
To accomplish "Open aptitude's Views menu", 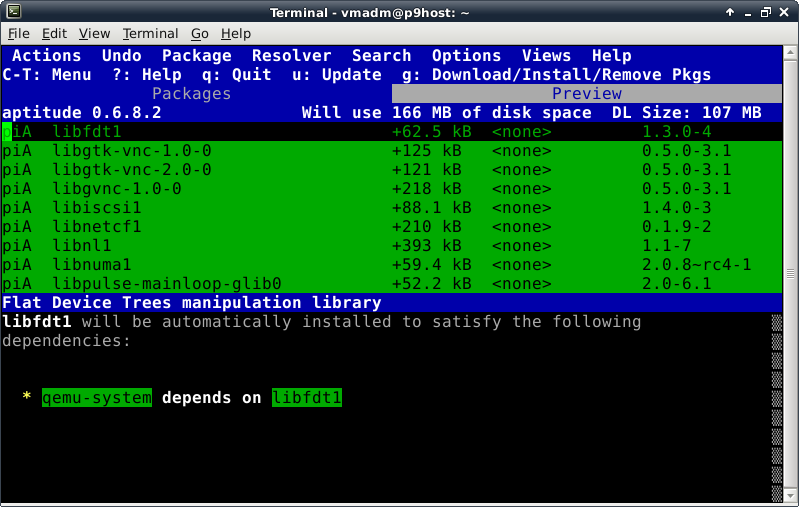I will pyautogui.click(x=546, y=56).
